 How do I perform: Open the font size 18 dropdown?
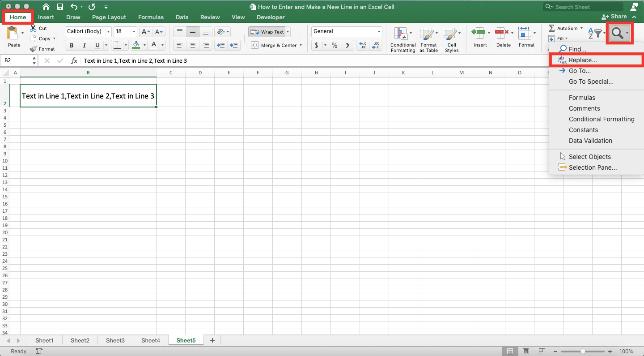(x=134, y=31)
